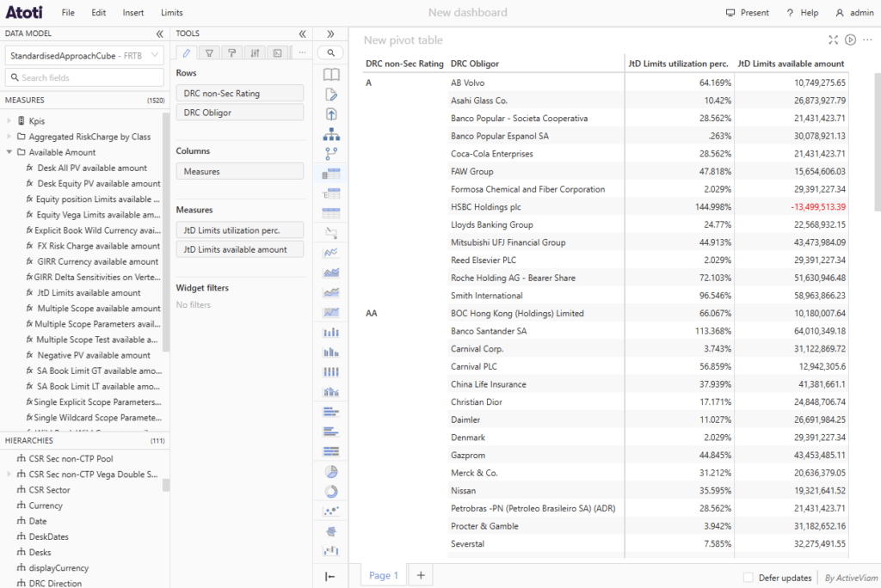Select the drillthrough arrow widget icon
The width and height of the screenshot is (881, 588).
coord(331,232)
